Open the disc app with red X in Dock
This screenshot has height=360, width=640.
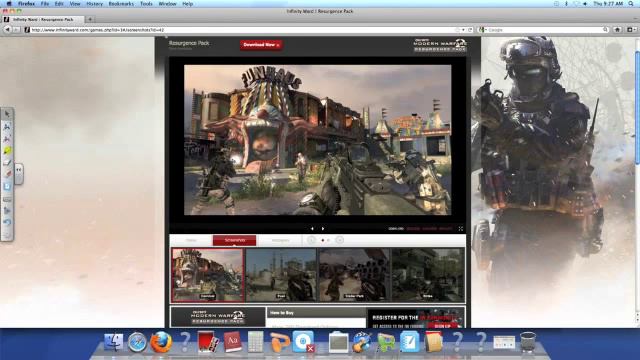[x=304, y=342]
